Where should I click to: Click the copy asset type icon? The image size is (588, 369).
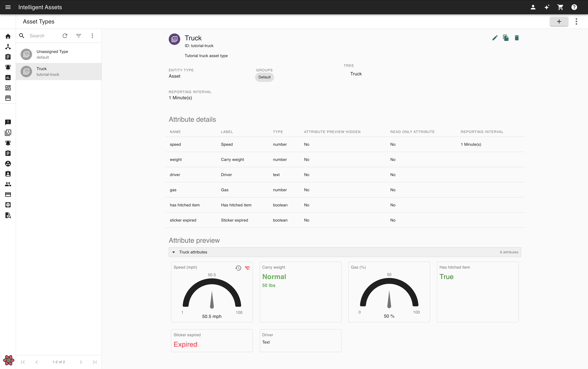coord(506,38)
